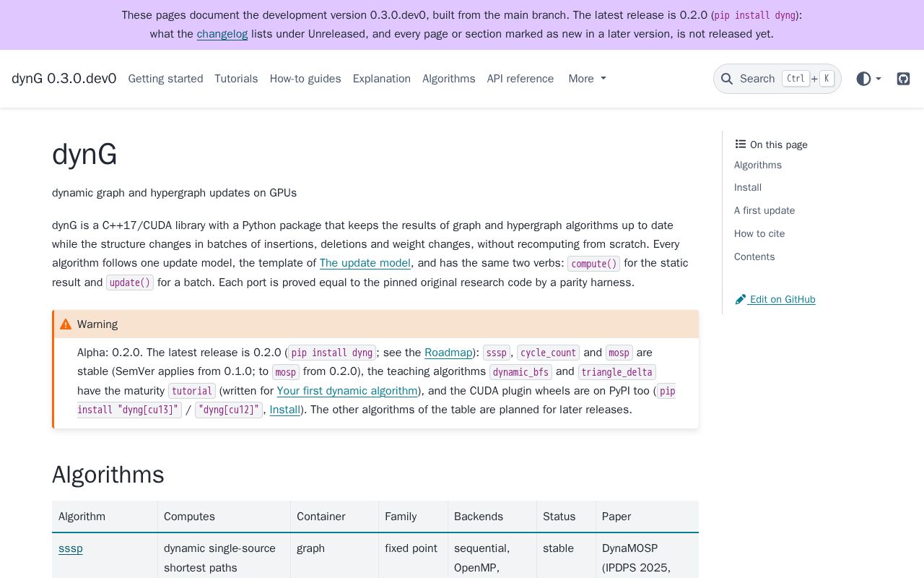The height and width of the screenshot is (578, 924).
Task: Click the Paper column header
Action: pos(648,517)
